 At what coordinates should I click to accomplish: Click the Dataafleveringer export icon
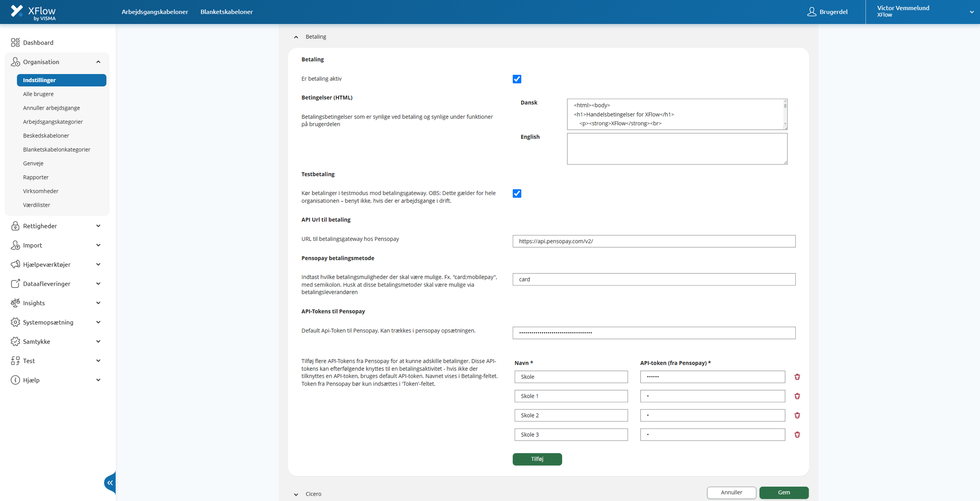pyautogui.click(x=15, y=284)
